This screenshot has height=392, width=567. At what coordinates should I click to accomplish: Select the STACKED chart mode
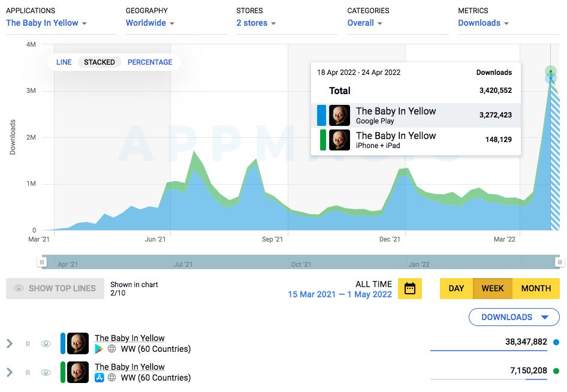coord(99,62)
